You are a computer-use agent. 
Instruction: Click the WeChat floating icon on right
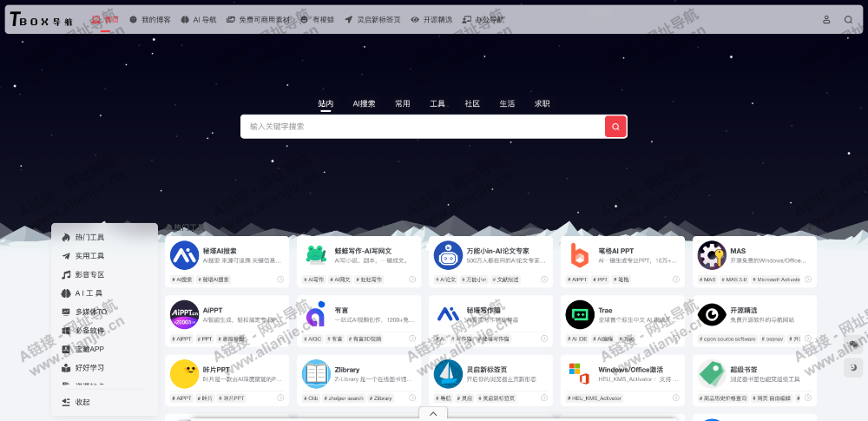click(853, 345)
